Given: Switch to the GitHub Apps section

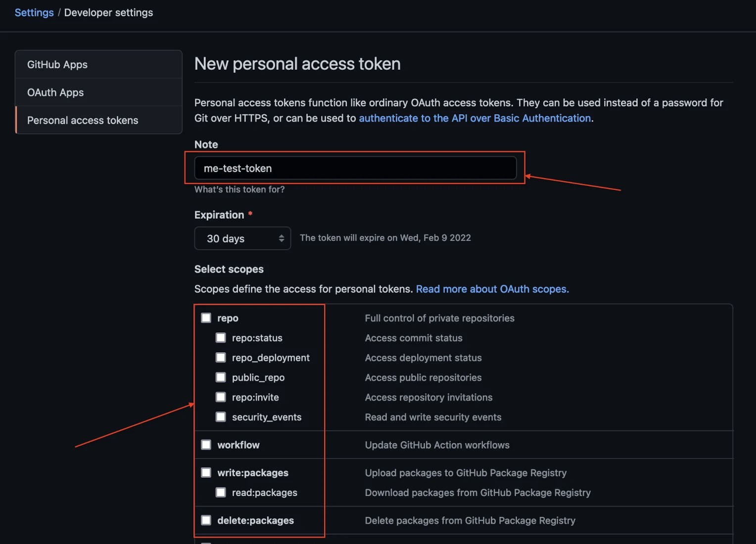Looking at the screenshot, I should click(x=57, y=64).
